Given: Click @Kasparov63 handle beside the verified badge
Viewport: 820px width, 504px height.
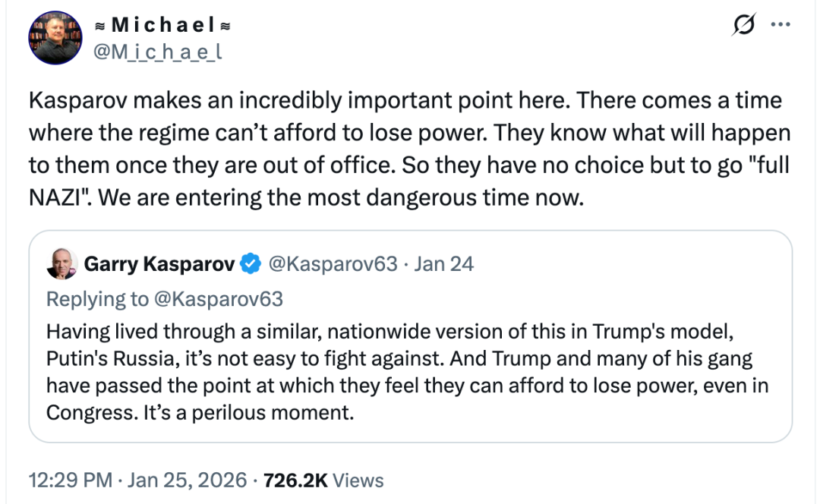Looking at the screenshot, I should (333, 263).
